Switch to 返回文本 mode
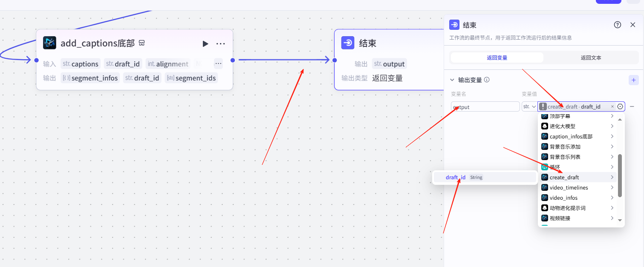This screenshot has height=267, width=644. (591, 57)
